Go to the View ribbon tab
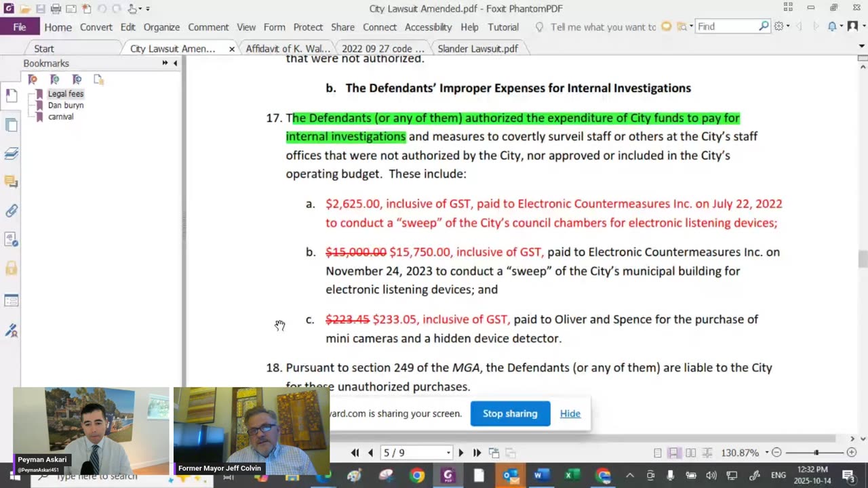This screenshot has width=868, height=488. [x=246, y=27]
